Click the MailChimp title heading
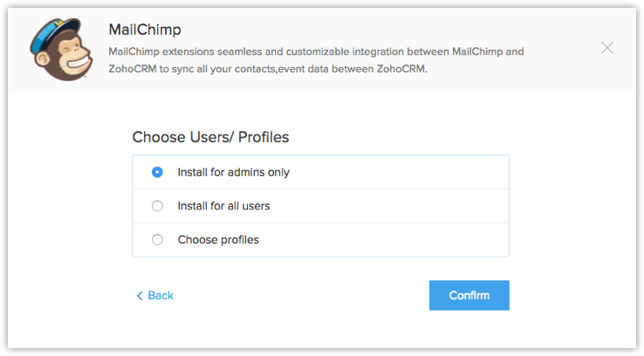This screenshot has height=356, width=644. [145, 30]
